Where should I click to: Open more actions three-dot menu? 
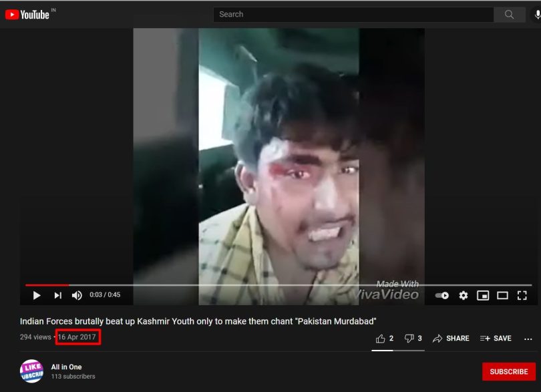pos(528,339)
